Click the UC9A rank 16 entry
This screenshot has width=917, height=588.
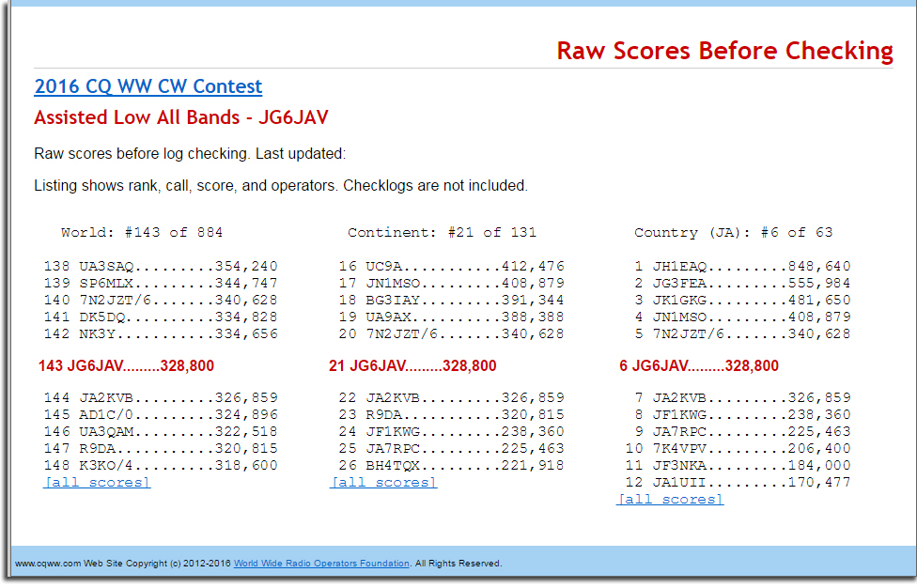point(452,267)
